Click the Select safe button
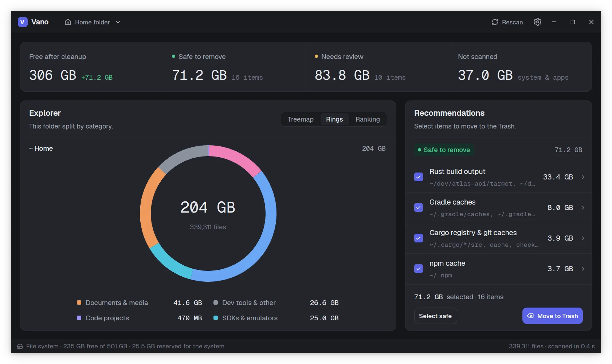The height and width of the screenshot is (364, 612). click(x=435, y=316)
